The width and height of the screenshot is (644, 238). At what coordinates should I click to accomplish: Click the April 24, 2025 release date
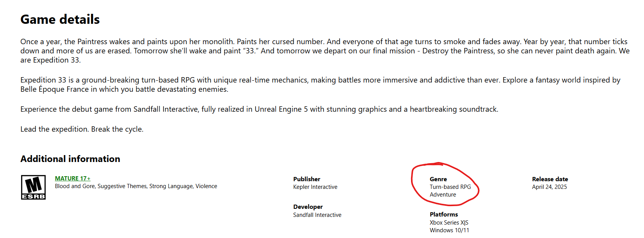549,187
